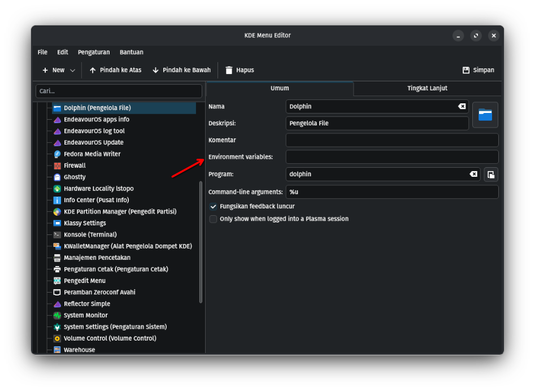This screenshot has width=535, height=392.
Task: Select Fedora Media Writer entry text
Action: [x=92, y=154]
